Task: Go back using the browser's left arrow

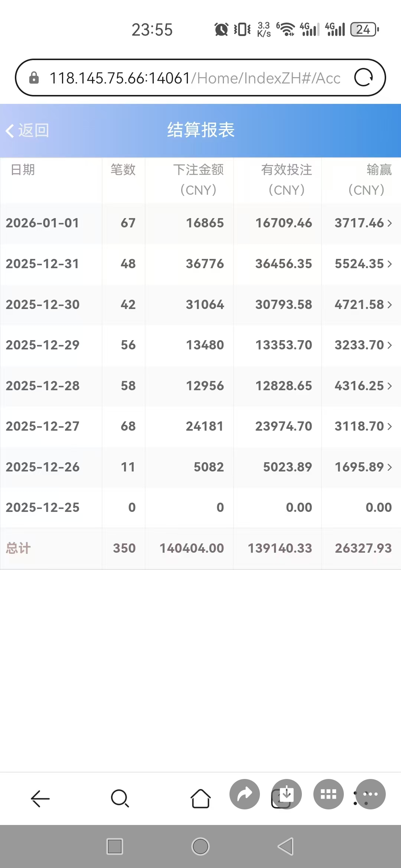Action: [40, 798]
